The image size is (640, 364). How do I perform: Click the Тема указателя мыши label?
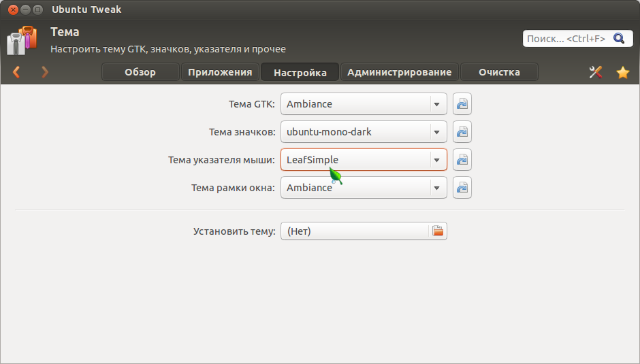coord(222,160)
